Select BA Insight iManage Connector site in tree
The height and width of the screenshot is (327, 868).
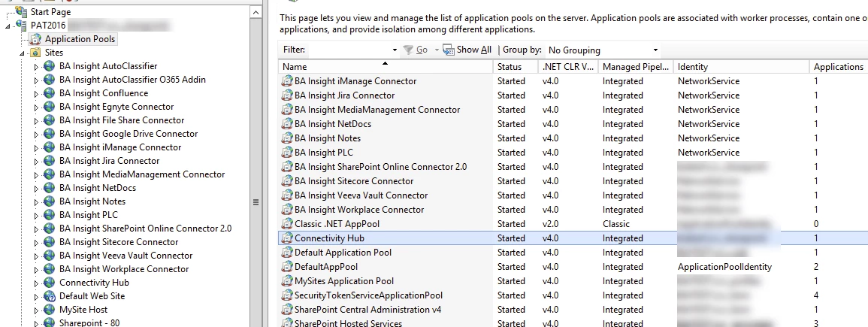click(120, 147)
